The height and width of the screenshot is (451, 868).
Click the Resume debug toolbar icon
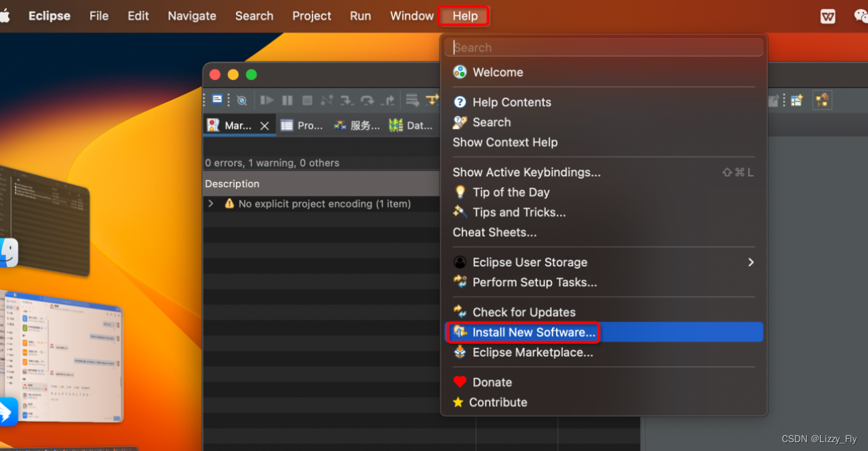[267, 100]
